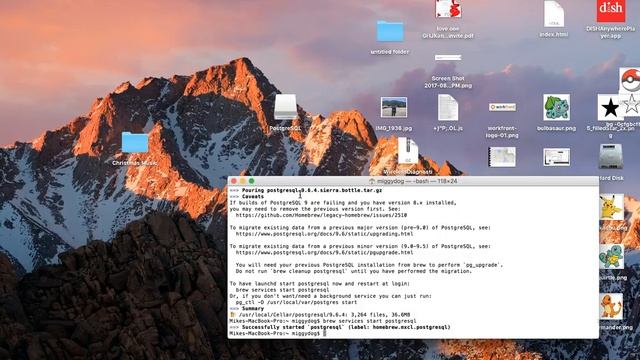The height and width of the screenshot is (360, 640).
Task: Close the Terminal window with red button
Action: pyautogui.click(x=234, y=181)
